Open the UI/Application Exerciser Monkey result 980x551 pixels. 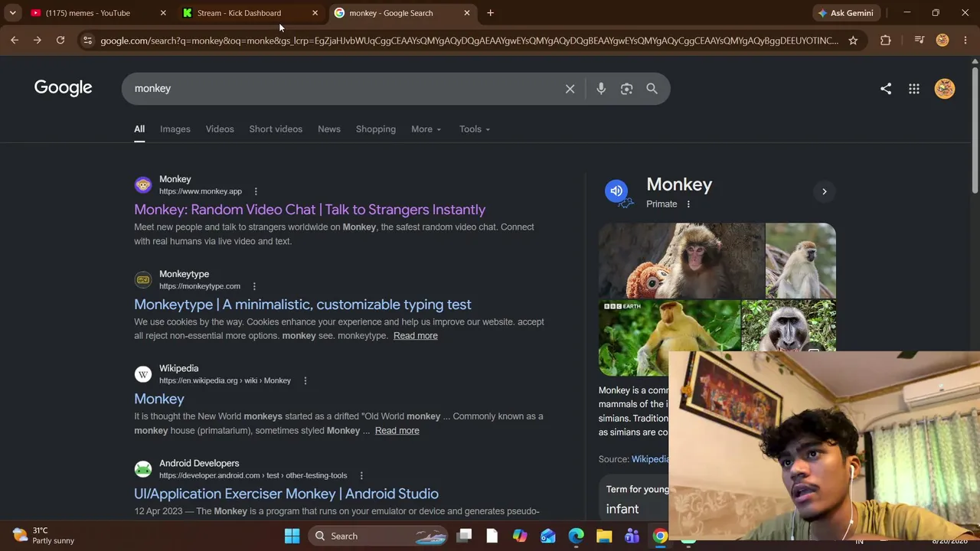(x=286, y=494)
